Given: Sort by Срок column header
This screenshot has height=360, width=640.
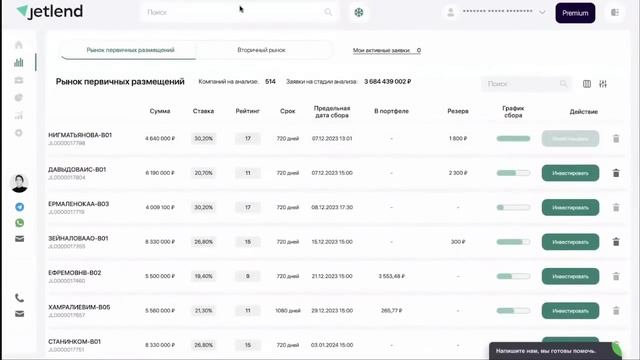Looking at the screenshot, I should [287, 111].
